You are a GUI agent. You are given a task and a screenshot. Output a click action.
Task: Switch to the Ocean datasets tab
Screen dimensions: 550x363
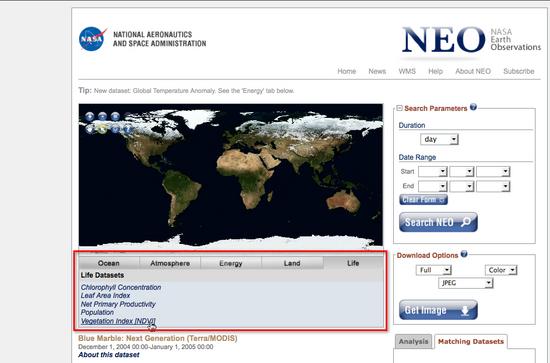click(x=109, y=263)
